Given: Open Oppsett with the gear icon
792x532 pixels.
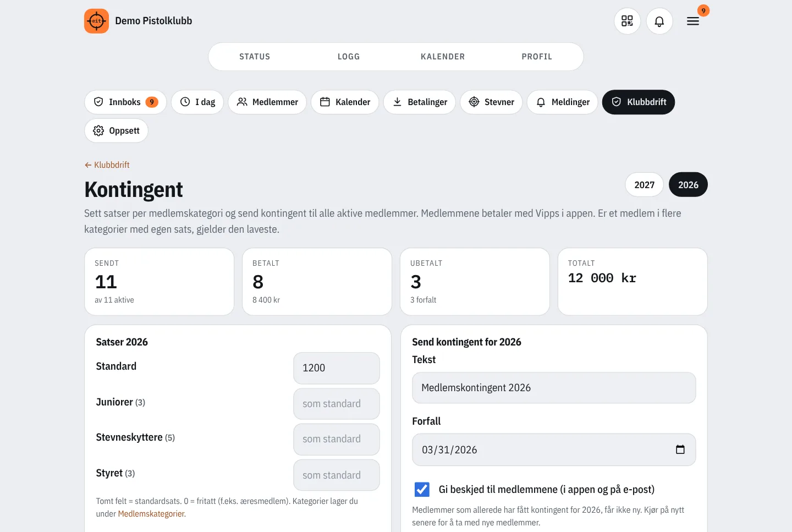Looking at the screenshot, I should click(x=116, y=130).
